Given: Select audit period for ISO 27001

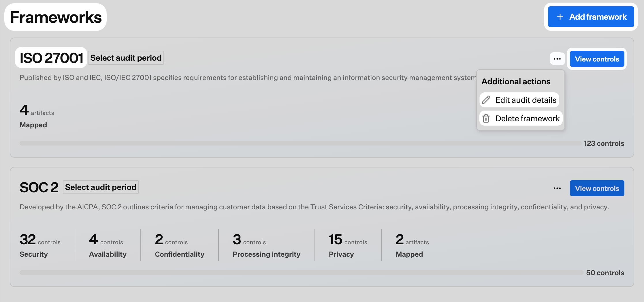Looking at the screenshot, I should click(126, 58).
